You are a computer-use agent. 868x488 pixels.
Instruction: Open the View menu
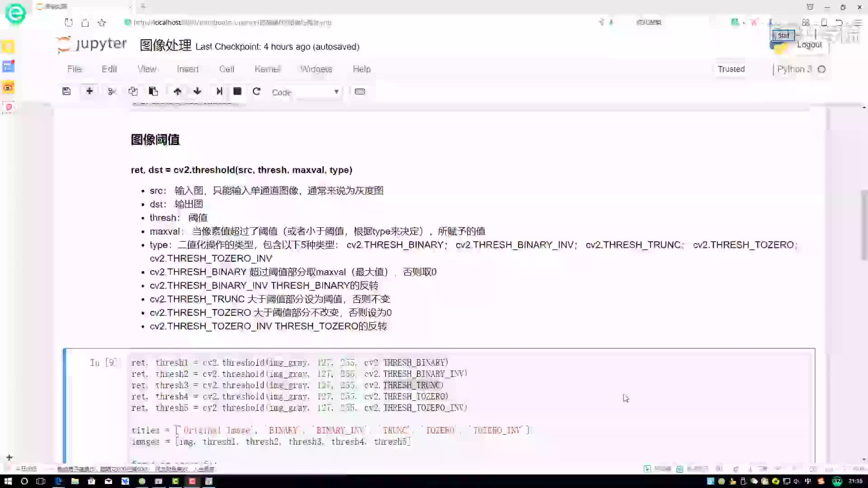point(147,69)
